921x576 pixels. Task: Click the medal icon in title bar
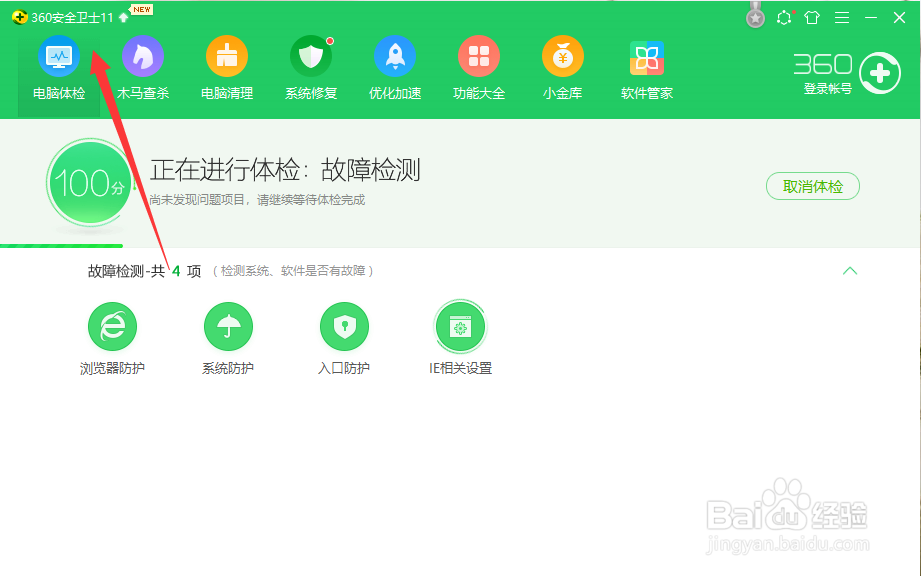[x=755, y=16]
